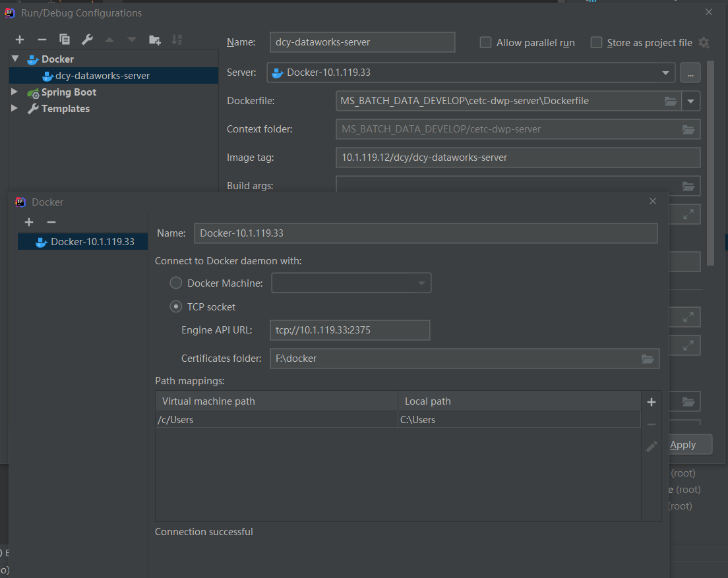Add new configuration with plus icon
Image resolution: width=728 pixels, height=578 pixels.
20,40
